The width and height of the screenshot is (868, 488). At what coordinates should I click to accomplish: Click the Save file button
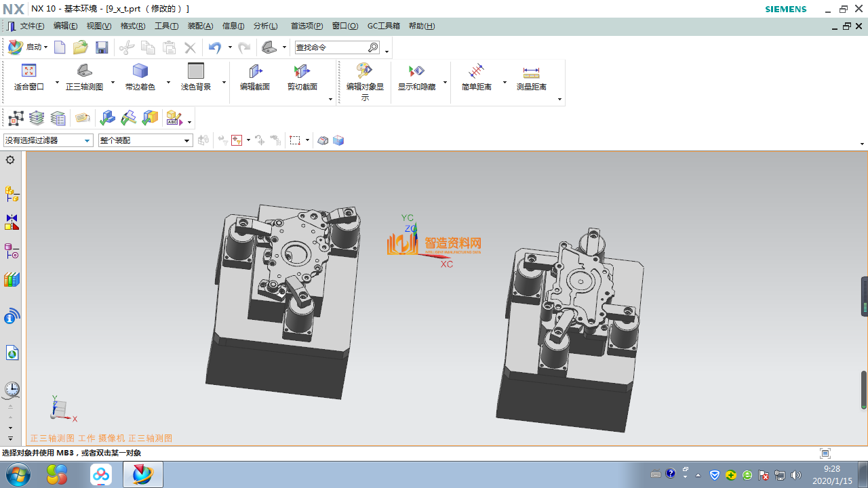(x=102, y=47)
